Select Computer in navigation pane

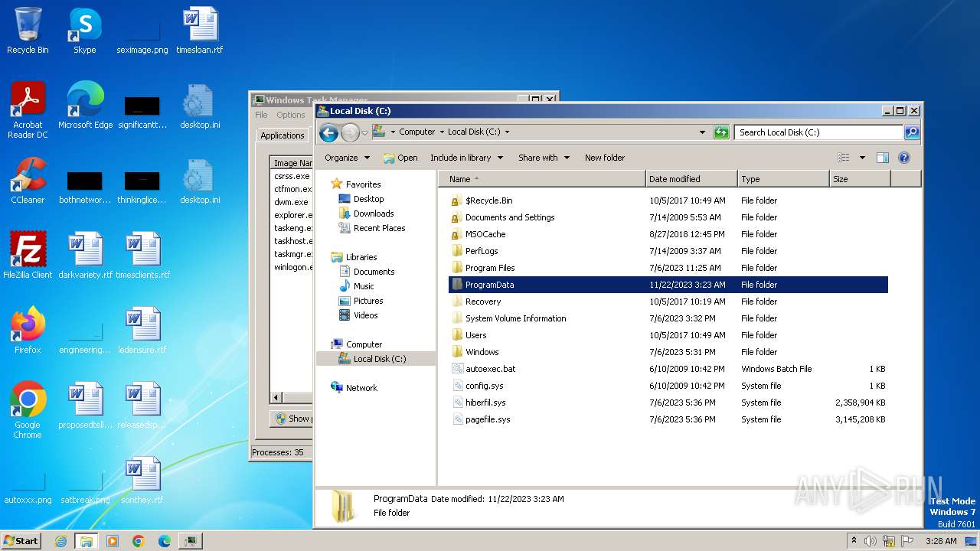click(x=364, y=344)
